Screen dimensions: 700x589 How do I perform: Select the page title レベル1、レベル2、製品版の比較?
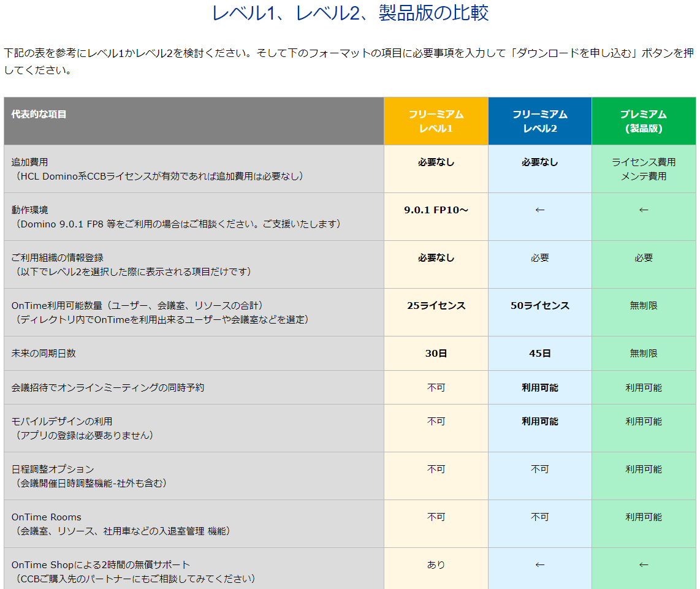[x=350, y=12]
